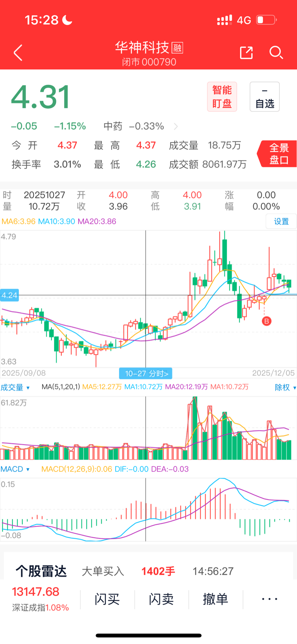Tap the 大单买入 1402手 entry
Screen dimensions: 297x644
click(x=128, y=571)
